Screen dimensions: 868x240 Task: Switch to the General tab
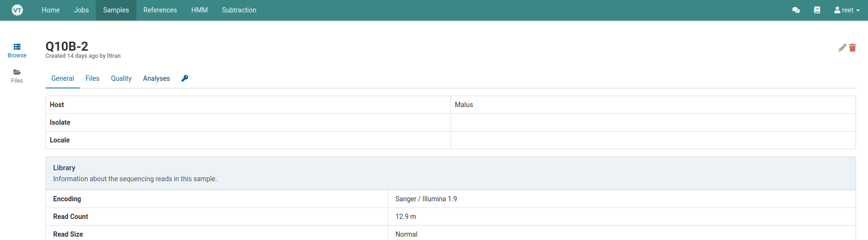click(63, 78)
